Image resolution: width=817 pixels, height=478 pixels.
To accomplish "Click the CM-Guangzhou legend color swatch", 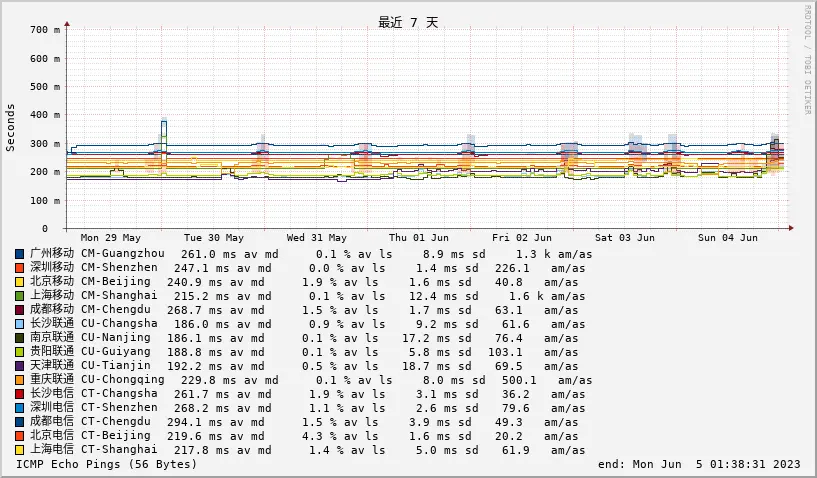I will 20,254.
